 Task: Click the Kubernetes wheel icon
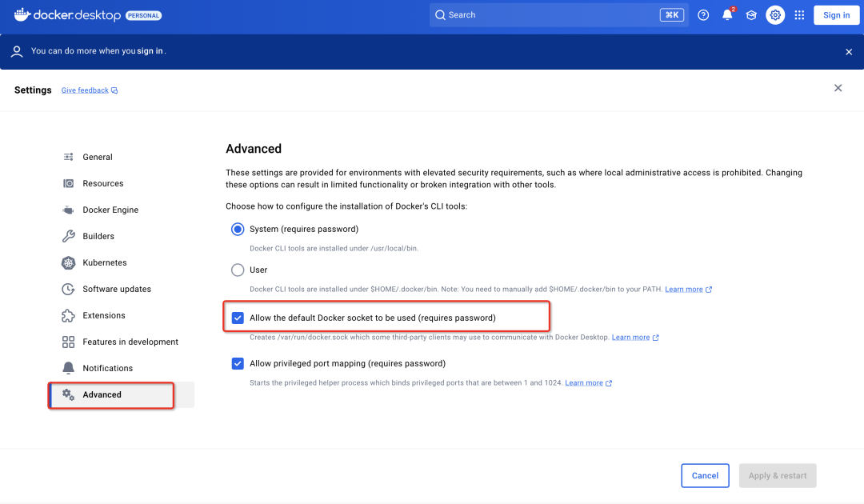[68, 262]
